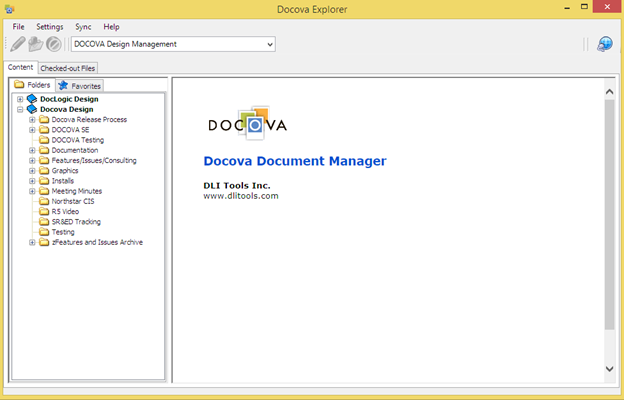Click the DOCOVA logo image
The height and width of the screenshot is (400, 624).
(248, 123)
